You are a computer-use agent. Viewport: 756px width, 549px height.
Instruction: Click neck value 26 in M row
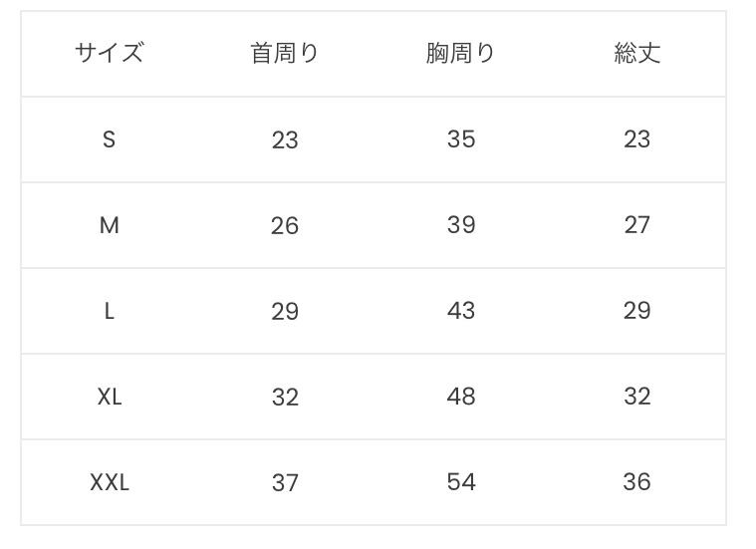(x=285, y=225)
